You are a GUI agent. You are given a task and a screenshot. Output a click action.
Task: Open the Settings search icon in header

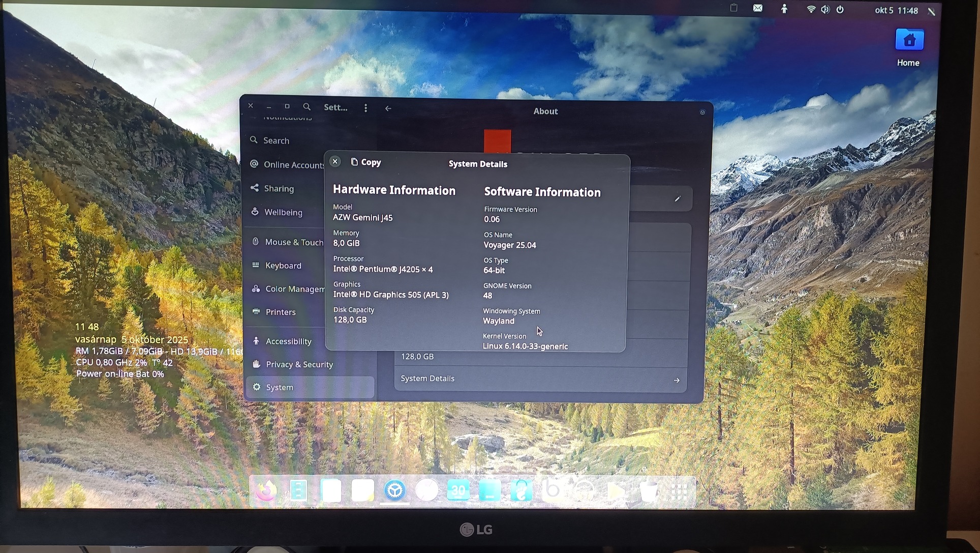[307, 107]
